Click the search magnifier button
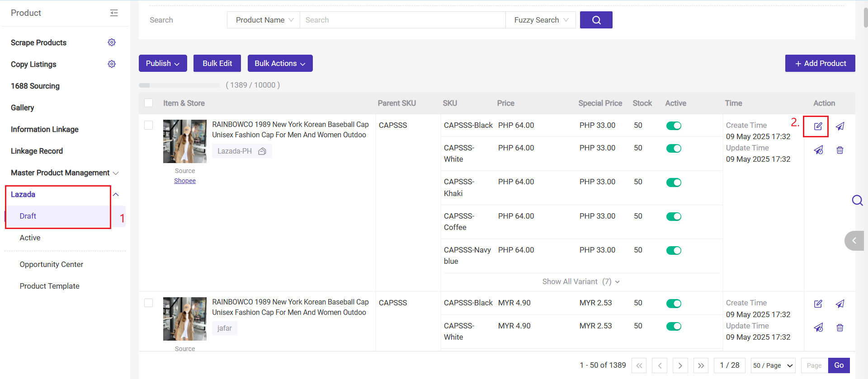Screen dimensions: 868x379 coord(596,20)
